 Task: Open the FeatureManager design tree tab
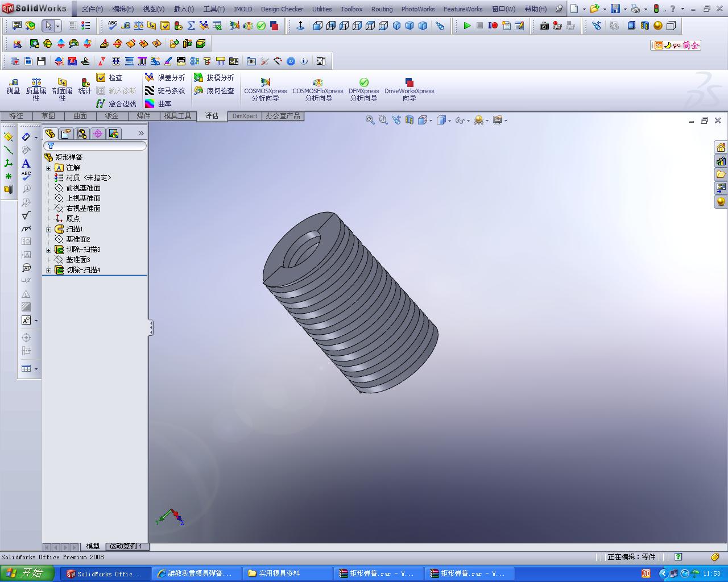50,134
